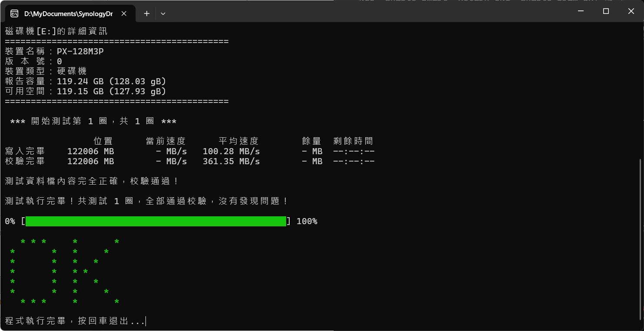This screenshot has width=644, height=331.
Task: Click the 餘量 column header
Action: [x=312, y=141]
